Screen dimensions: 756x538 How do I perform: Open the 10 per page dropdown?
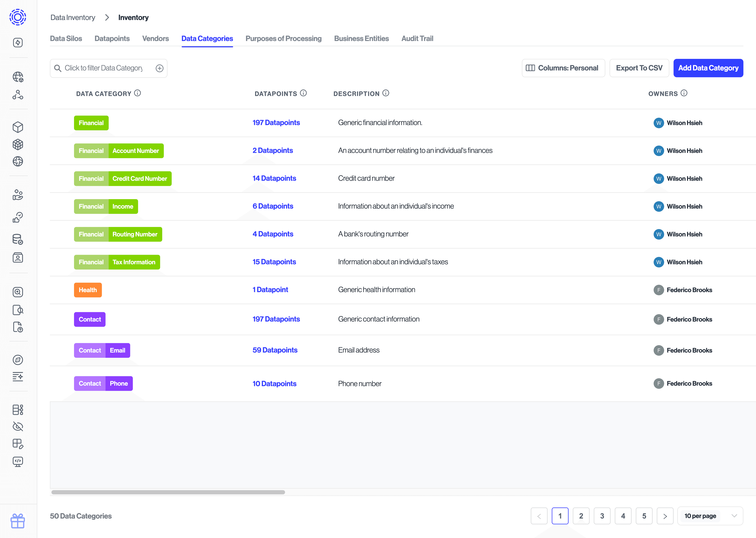(710, 516)
